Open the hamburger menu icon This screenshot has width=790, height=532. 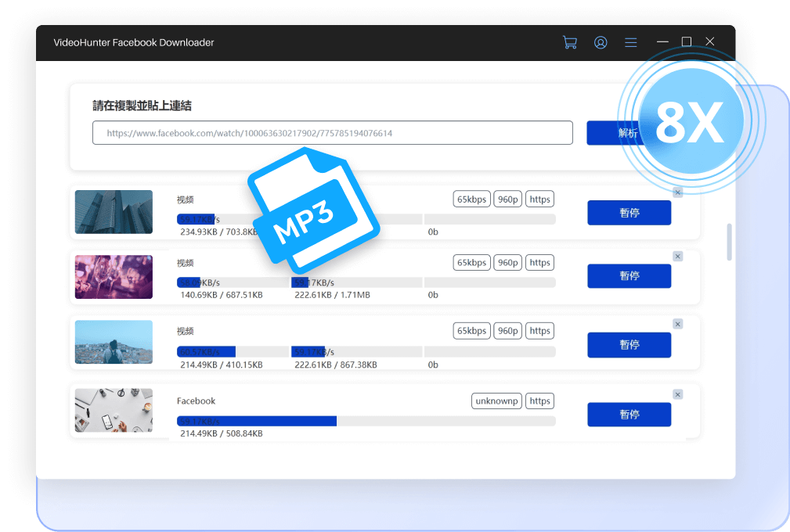tap(631, 42)
